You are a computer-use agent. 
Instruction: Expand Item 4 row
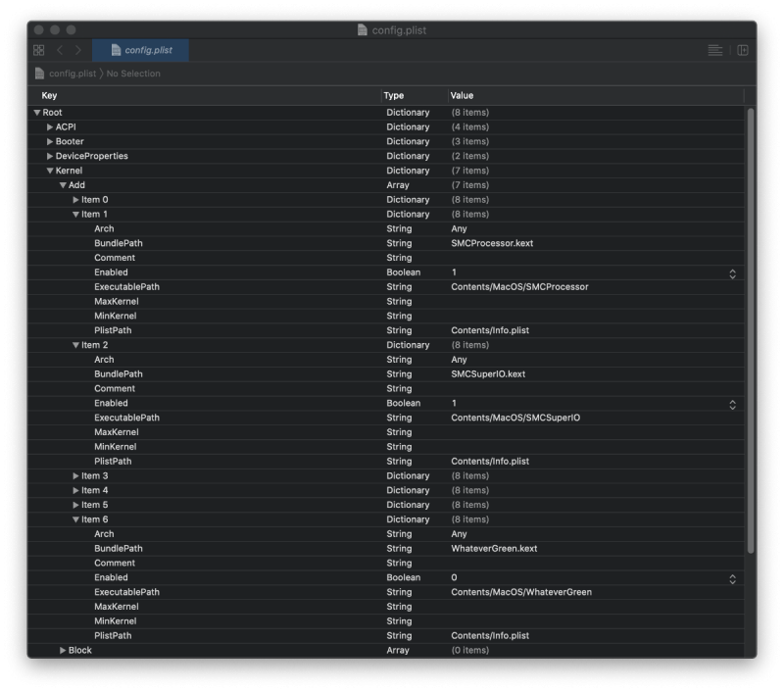pos(76,490)
